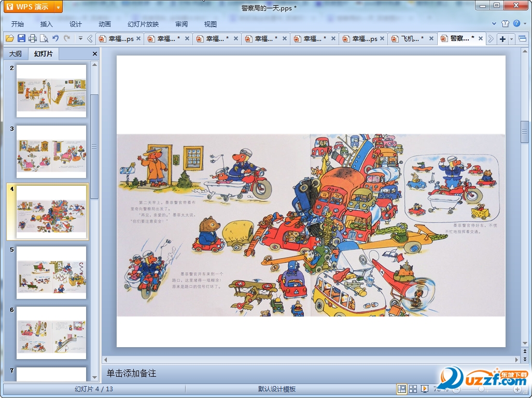Go to previous slide with double-up arrow
This screenshot has height=398, width=532.
(x=525, y=351)
